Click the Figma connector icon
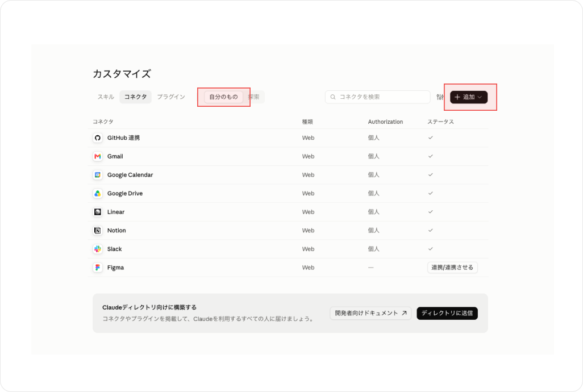This screenshot has width=583, height=392. tap(97, 268)
